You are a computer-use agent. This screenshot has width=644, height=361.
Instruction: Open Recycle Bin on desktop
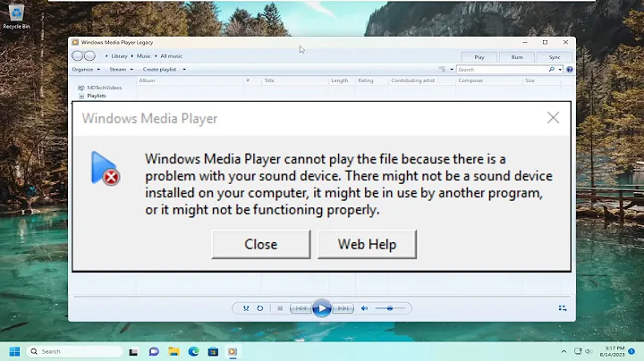click(16, 16)
